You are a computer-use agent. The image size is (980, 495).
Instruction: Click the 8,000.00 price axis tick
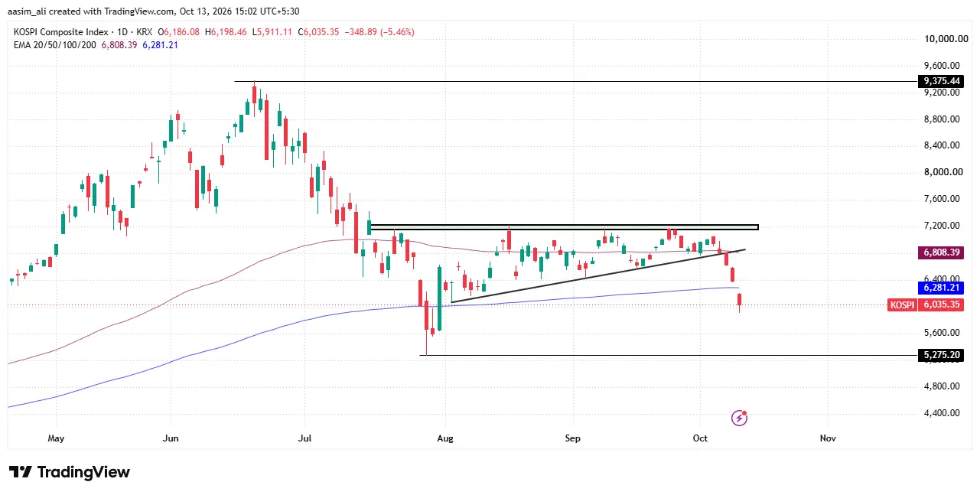(x=942, y=172)
